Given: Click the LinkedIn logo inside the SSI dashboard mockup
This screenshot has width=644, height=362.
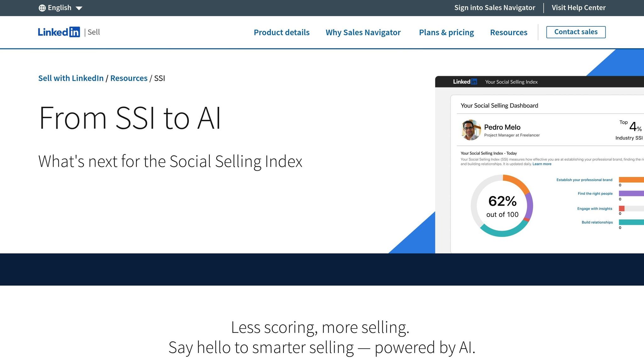Looking at the screenshot, I should click(465, 81).
